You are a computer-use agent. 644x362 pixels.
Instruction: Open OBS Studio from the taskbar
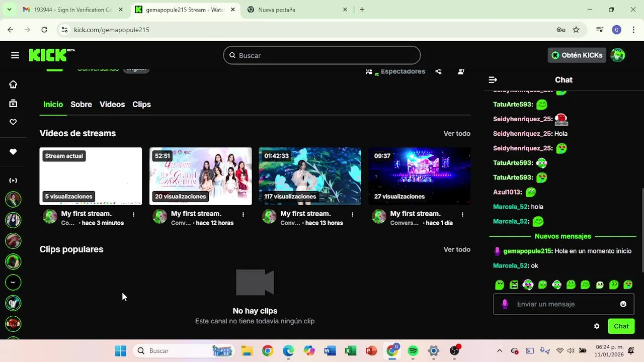(x=455, y=351)
